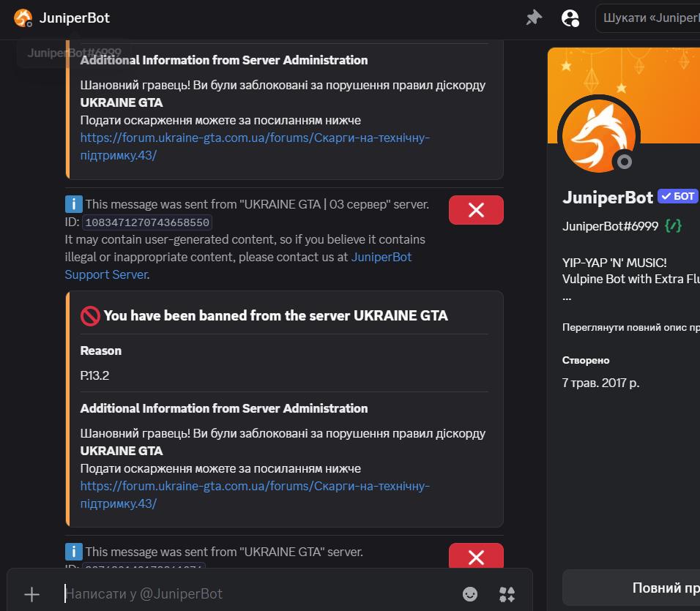Click lower "Additional Information from Server Administration" heading

pyautogui.click(x=224, y=408)
